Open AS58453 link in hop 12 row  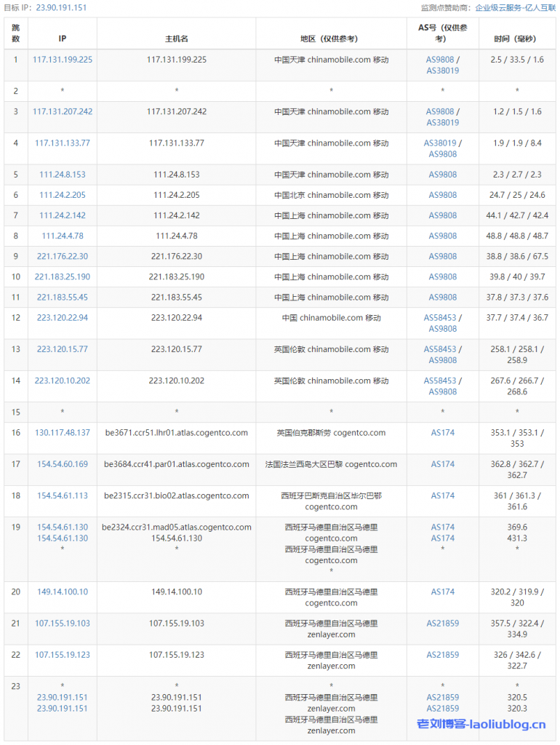(x=440, y=318)
